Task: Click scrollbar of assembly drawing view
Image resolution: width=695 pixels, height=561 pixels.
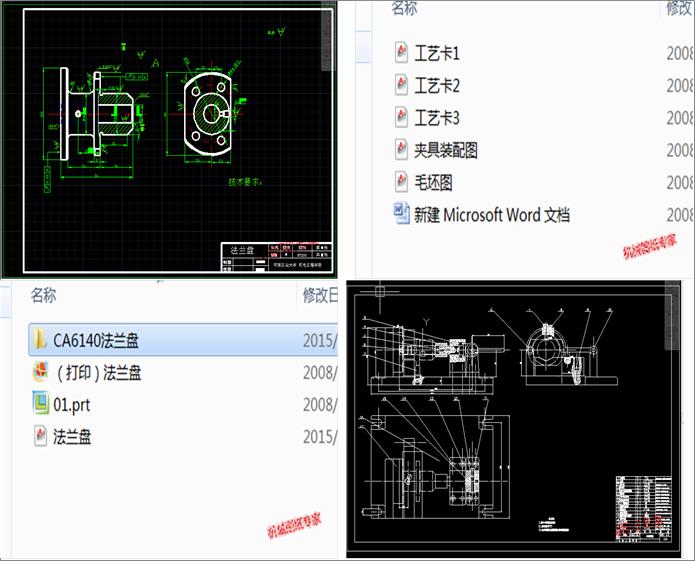Action: pos(672,318)
